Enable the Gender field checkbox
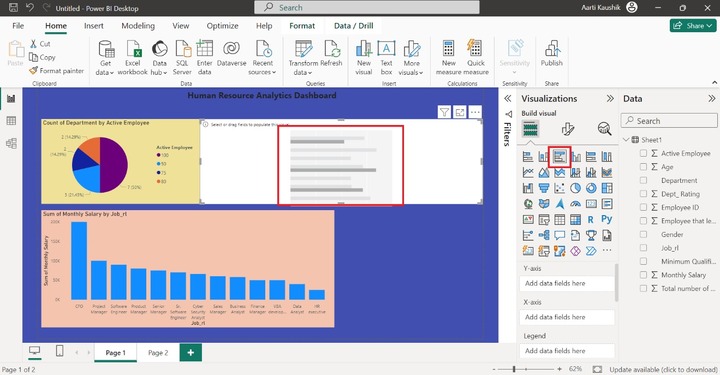Viewport: 720px width, 375px height. pyautogui.click(x=643, y=235)
